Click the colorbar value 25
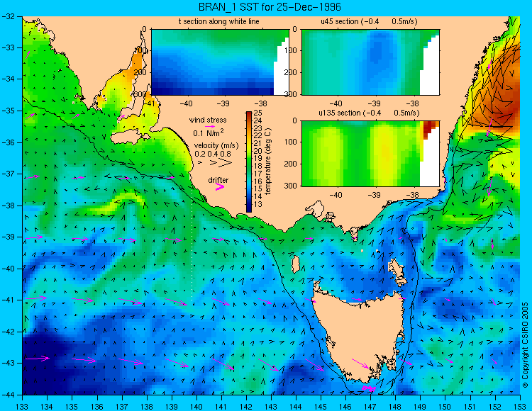532x411 pixels. coord(257,113)
